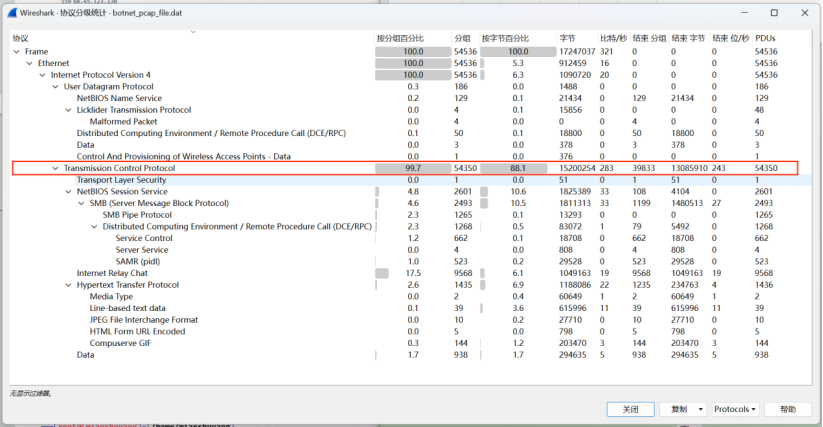Viewport: 823px width, 427px height.
Task: Sort by the PDUs column header
Action: [765, 38]
